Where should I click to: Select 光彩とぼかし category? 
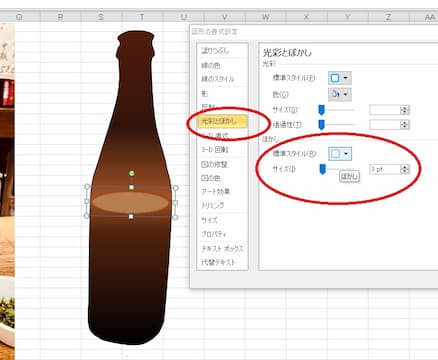click(x=222, y=121)
